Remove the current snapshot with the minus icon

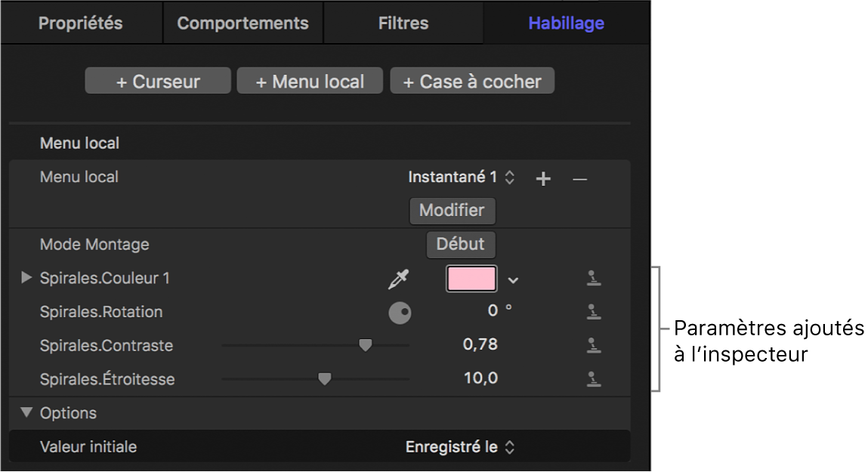click(x=580, y=177)
